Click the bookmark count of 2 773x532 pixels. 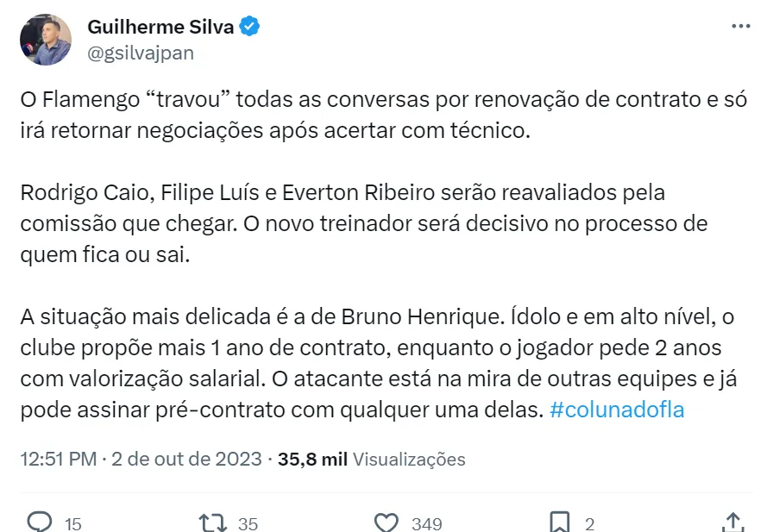pos(590,523)
